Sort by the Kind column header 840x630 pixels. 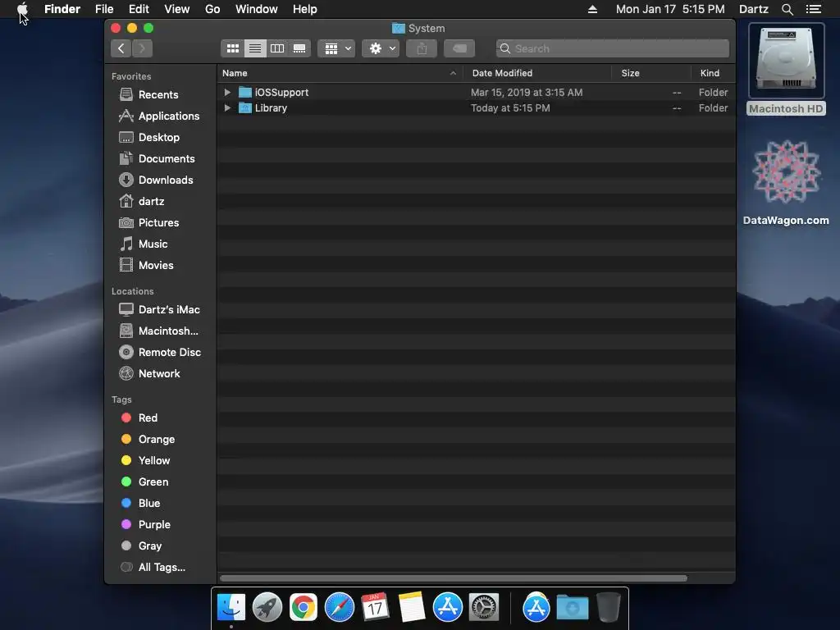tap(713, 73)
